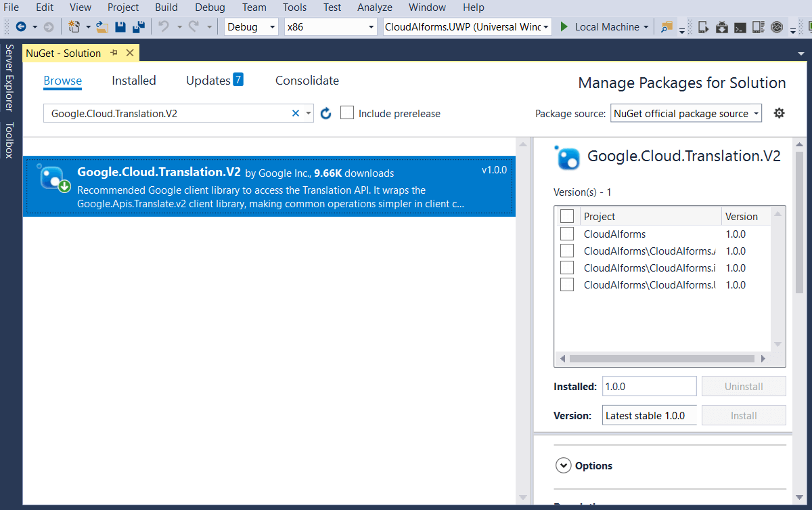Refresh the NuGet search results
The image size is (812, 510).
coord(325,113)
